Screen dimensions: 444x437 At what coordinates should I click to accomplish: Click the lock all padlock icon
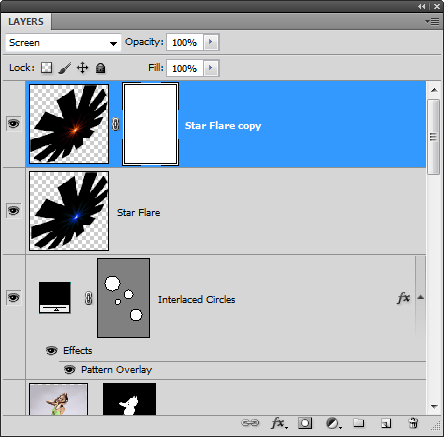[x=100, y=68]
